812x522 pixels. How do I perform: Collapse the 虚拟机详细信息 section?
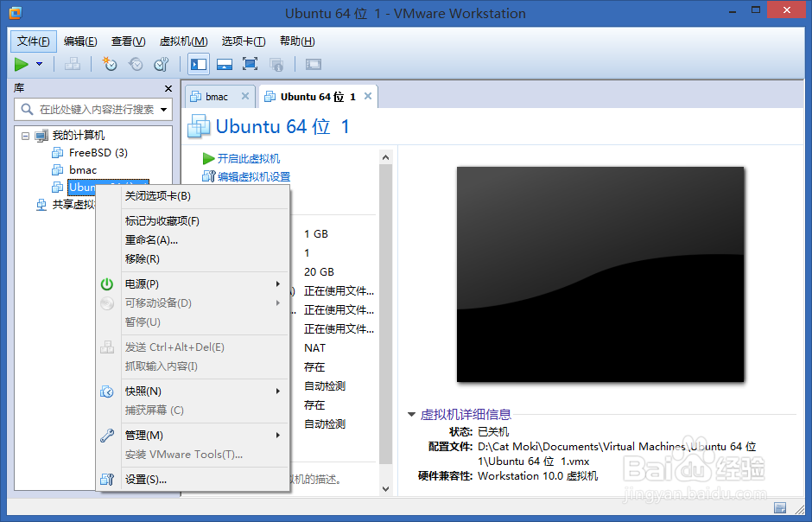tap(412, 414)
